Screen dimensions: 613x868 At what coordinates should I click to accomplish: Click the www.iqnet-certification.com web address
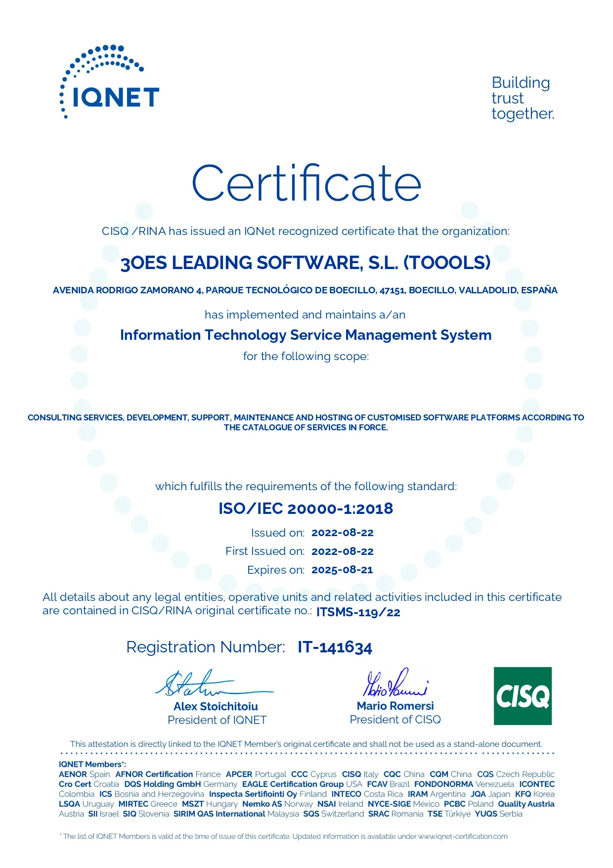tap(462, 836)
